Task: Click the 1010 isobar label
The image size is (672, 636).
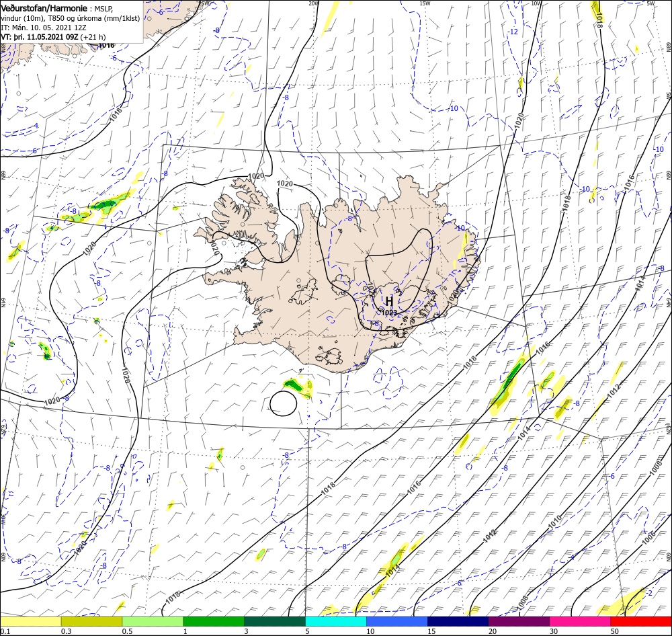Action: 554,522
